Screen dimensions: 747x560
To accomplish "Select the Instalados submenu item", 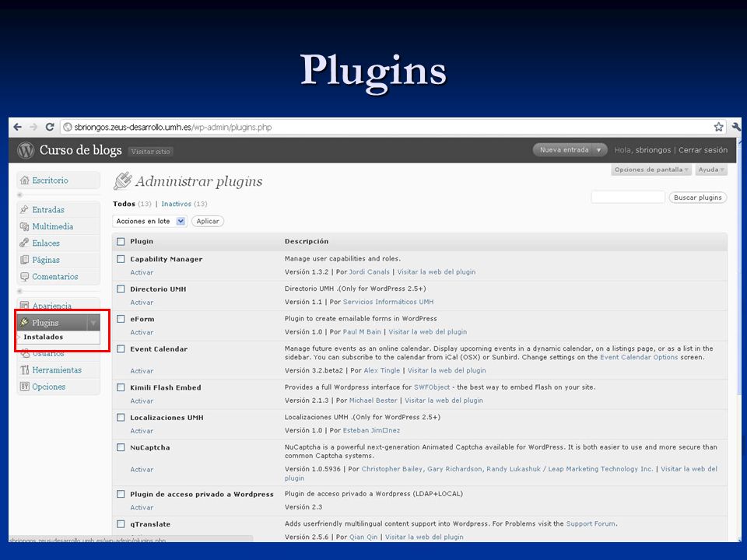I will click(44, 337).
